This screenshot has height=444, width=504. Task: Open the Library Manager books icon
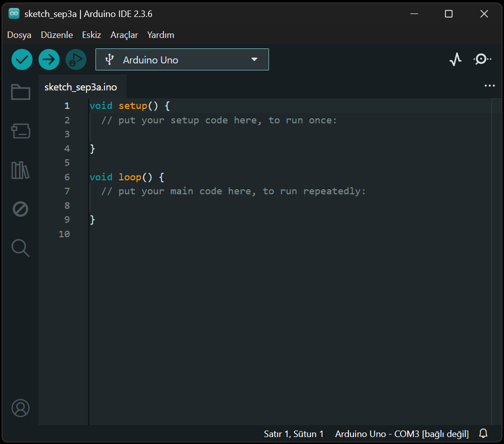(x=20, y=170)
